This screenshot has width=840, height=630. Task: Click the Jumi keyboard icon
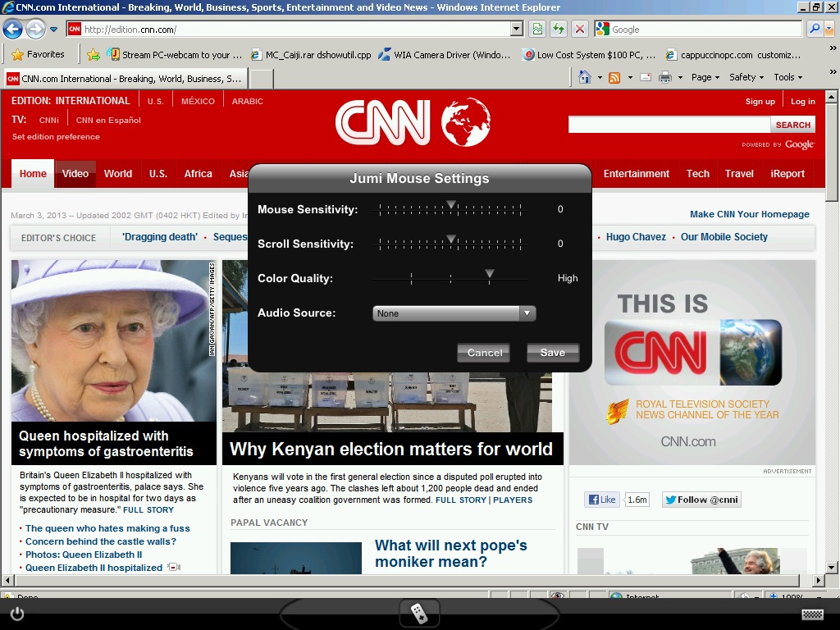[x=812, y=614]
